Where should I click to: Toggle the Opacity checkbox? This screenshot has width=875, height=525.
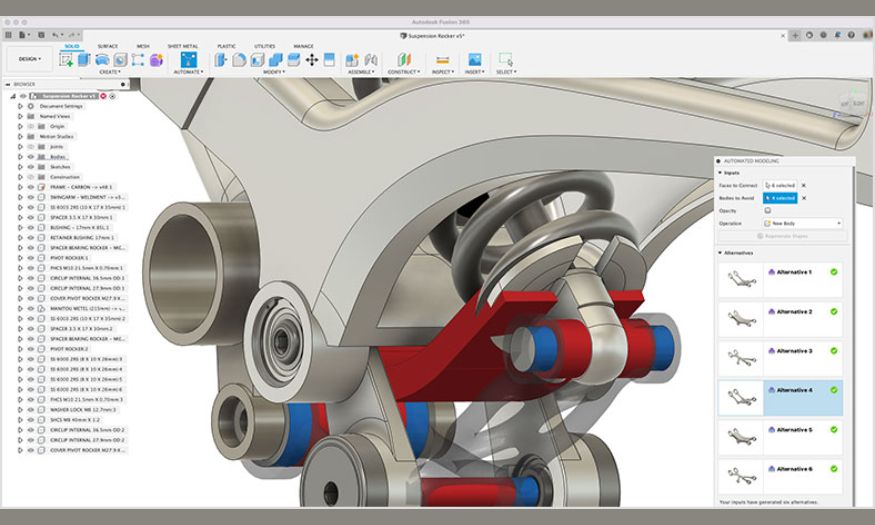click(x=768, y=211)
